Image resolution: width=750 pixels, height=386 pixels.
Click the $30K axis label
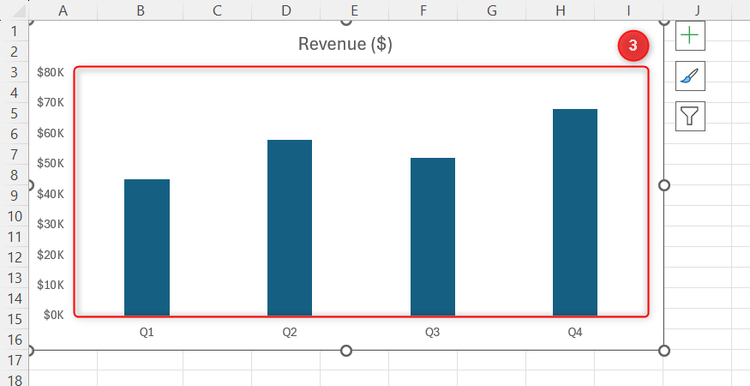pyautogui.click(x=51, y=224)
